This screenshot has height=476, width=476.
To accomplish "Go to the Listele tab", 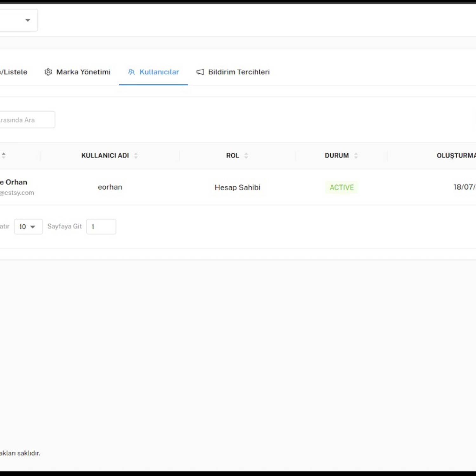I will [14, 72].
